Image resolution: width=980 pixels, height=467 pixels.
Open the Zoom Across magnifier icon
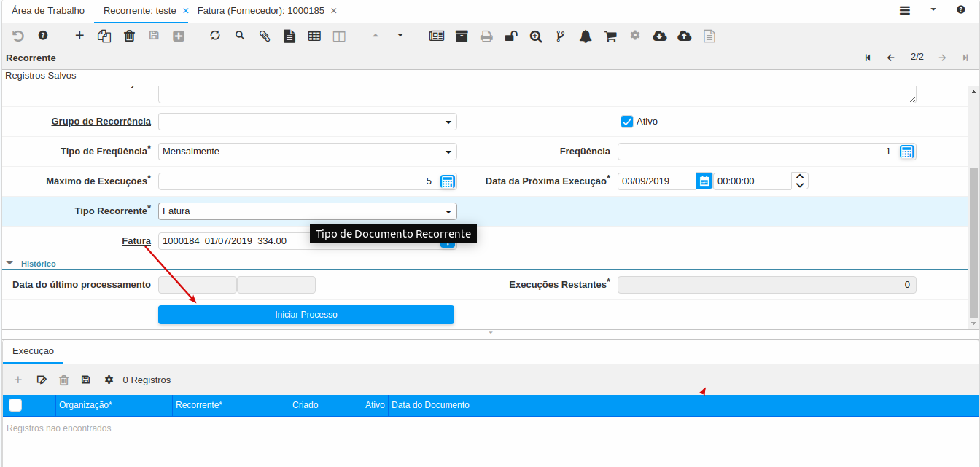tap(536, 36)
